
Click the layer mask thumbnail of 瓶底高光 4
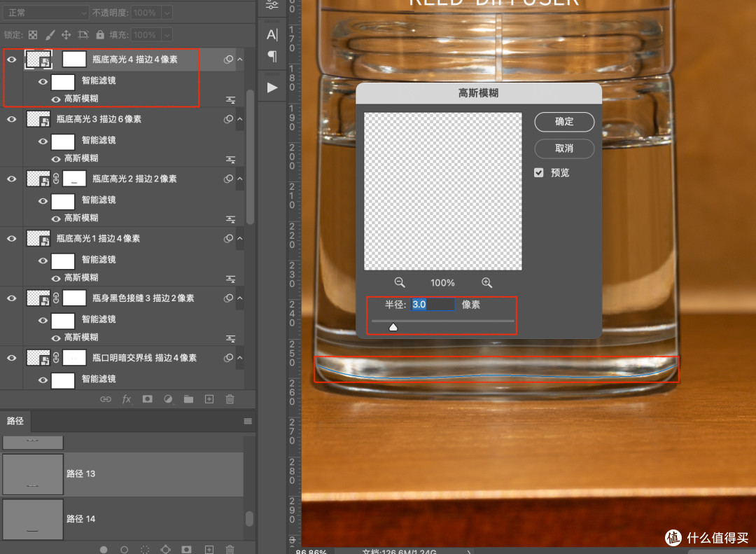(x=74, y=60)
